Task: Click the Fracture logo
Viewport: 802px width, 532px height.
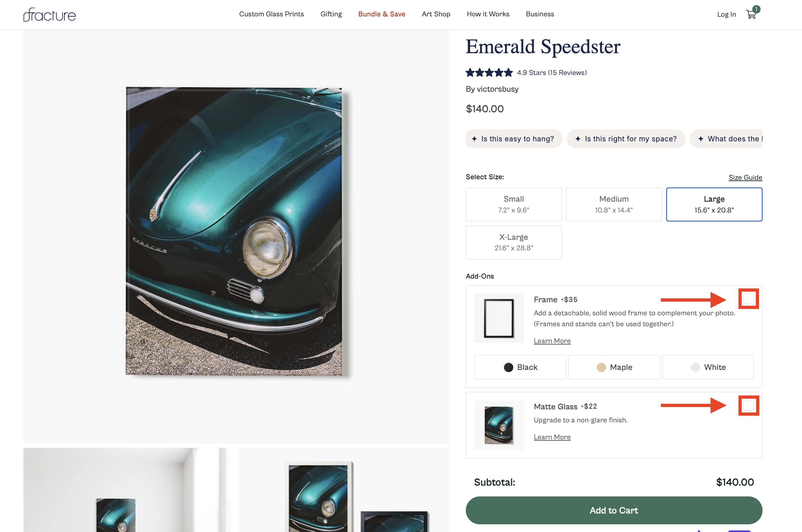Action: (50, 15)
